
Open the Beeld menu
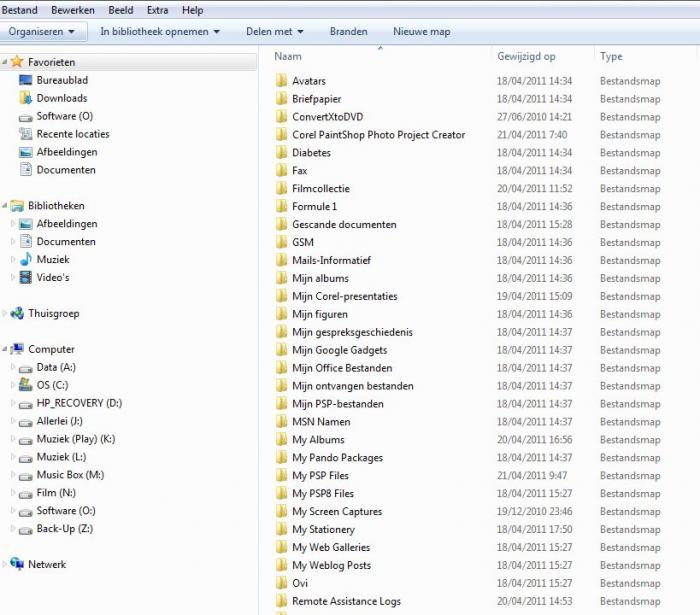point(121,10)
